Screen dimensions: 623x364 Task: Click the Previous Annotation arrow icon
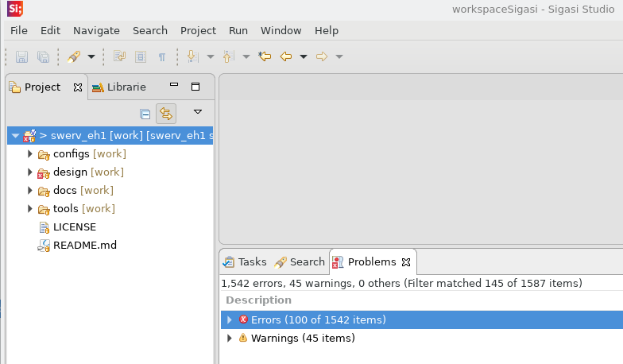click(x=229, y=57)
